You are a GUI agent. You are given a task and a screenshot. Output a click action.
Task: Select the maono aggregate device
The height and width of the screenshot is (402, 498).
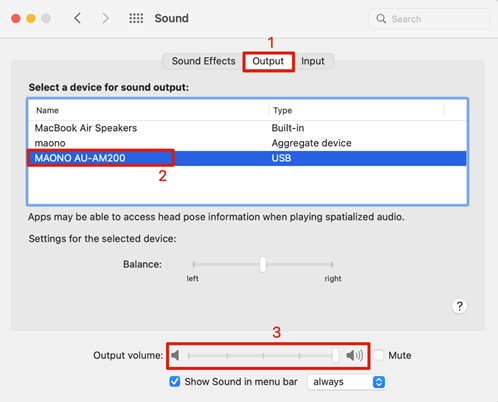tap(247, 143)
